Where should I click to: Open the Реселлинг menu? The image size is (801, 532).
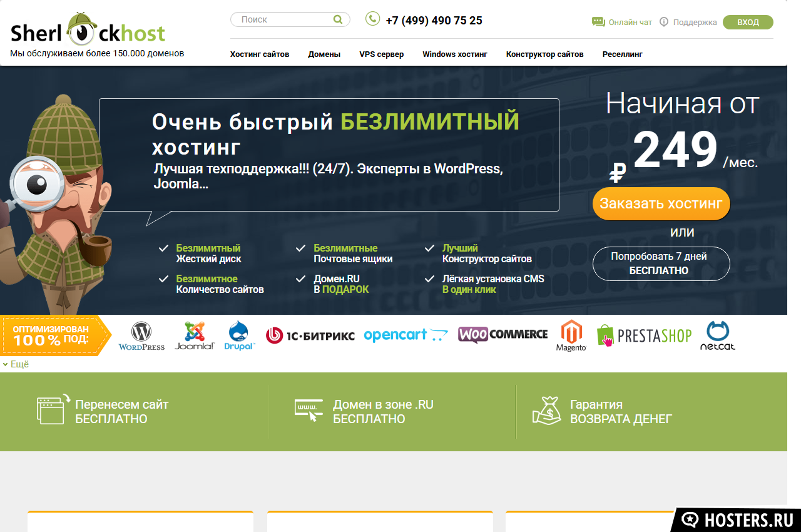623,54
